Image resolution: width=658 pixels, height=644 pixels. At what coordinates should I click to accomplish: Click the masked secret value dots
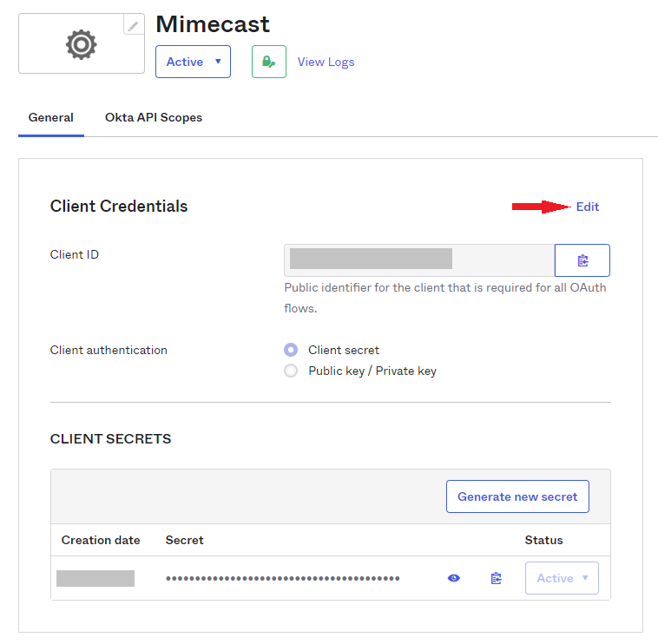point(283,578)
